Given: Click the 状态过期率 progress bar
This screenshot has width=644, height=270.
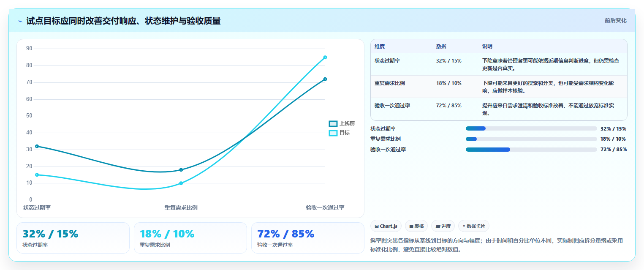Looking at the screenshot, I should (531, 128).
